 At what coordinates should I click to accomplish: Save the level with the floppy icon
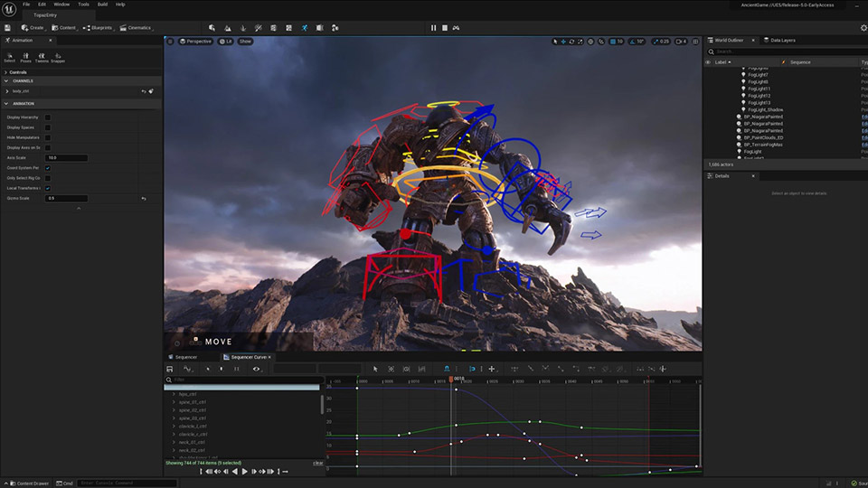(7, 28)
